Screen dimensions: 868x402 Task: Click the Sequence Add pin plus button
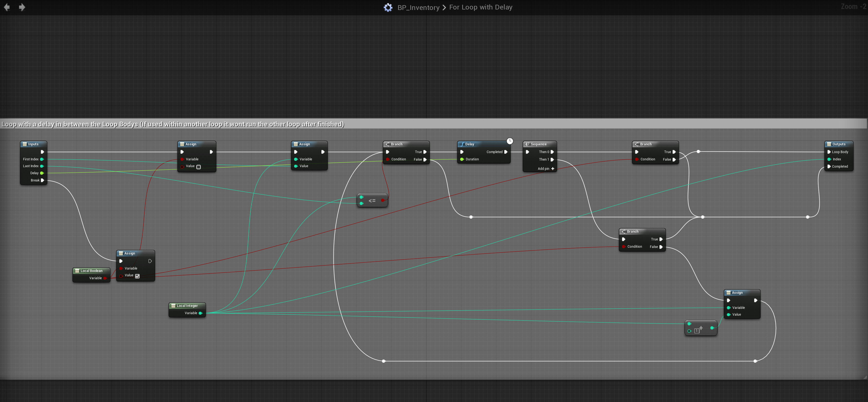(x=553, y=169)
